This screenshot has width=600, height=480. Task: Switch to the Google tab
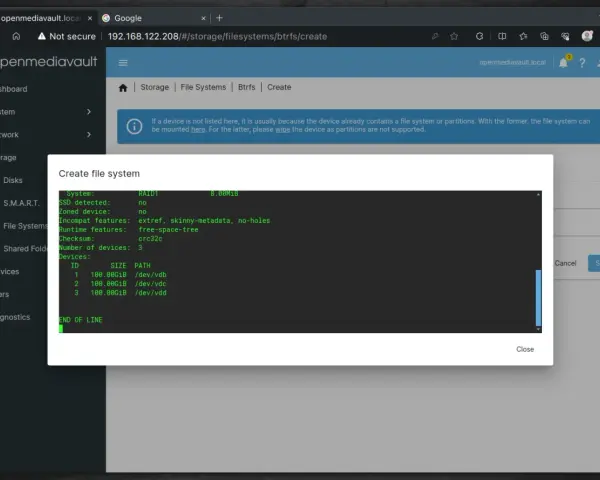point(153,18)
